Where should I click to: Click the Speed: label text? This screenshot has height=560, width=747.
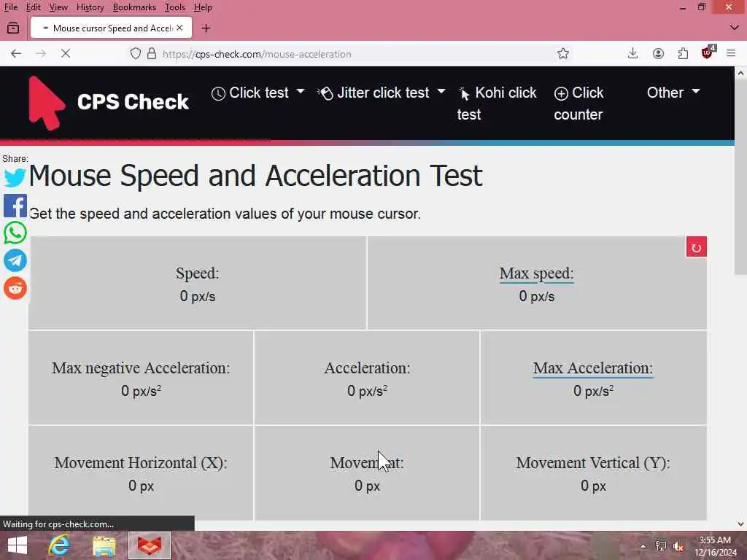pyautogui.click(x=197, y=273)
